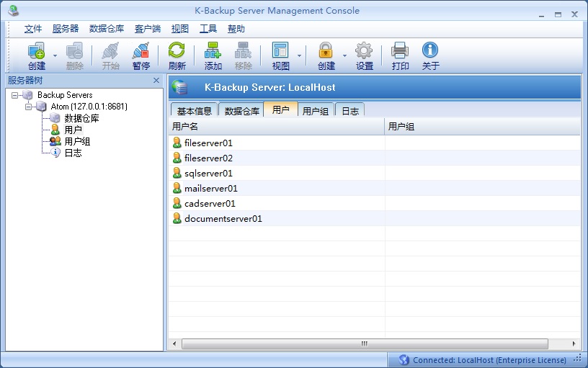The image size is (588, 368).
Task: Open 设置 gear icon
Action: coord(364,50)
